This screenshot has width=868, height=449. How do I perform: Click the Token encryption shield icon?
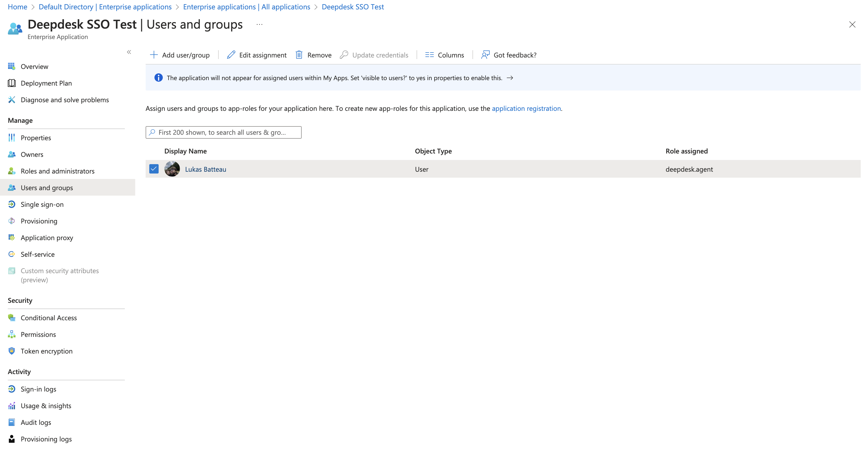(x=12, y=351)
